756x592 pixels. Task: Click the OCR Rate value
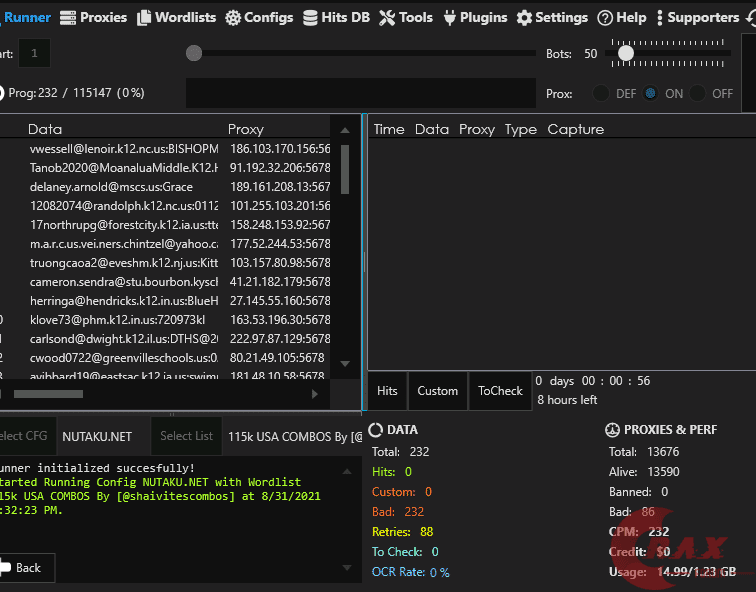(x=439, y=572)
